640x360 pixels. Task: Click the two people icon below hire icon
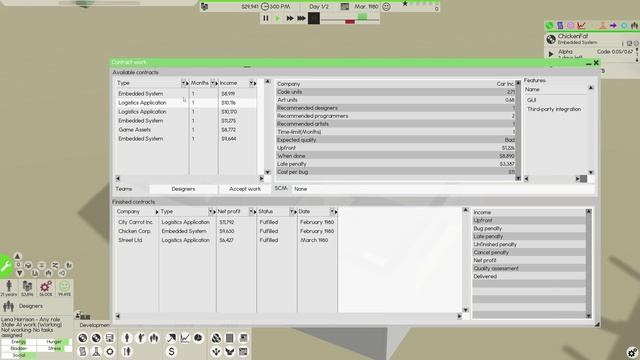click(127, 351)
